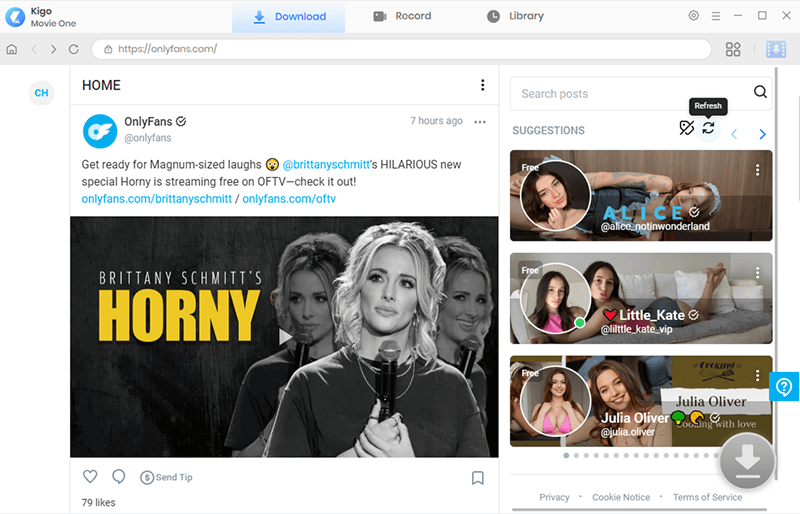Switch to the Library tab
The image size is (800, 514).
(515, 16)
